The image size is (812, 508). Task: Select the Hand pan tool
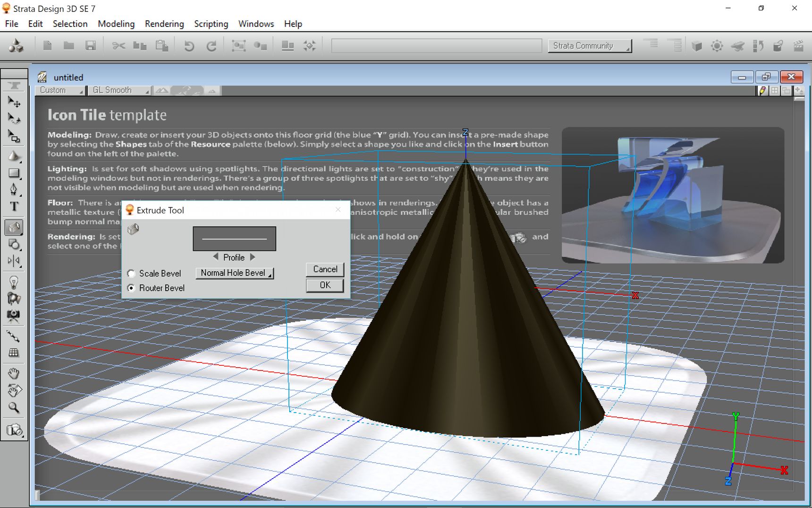click(x=14, y=374)
